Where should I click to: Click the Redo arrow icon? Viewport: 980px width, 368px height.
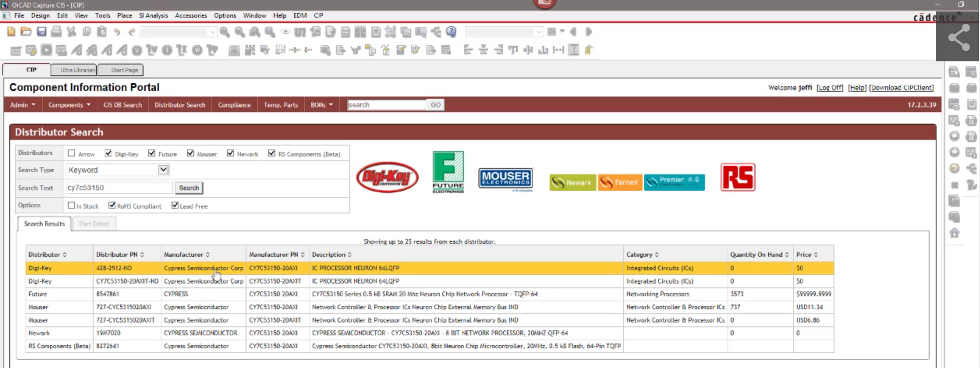pyautogui.click(x=132, y=32)
